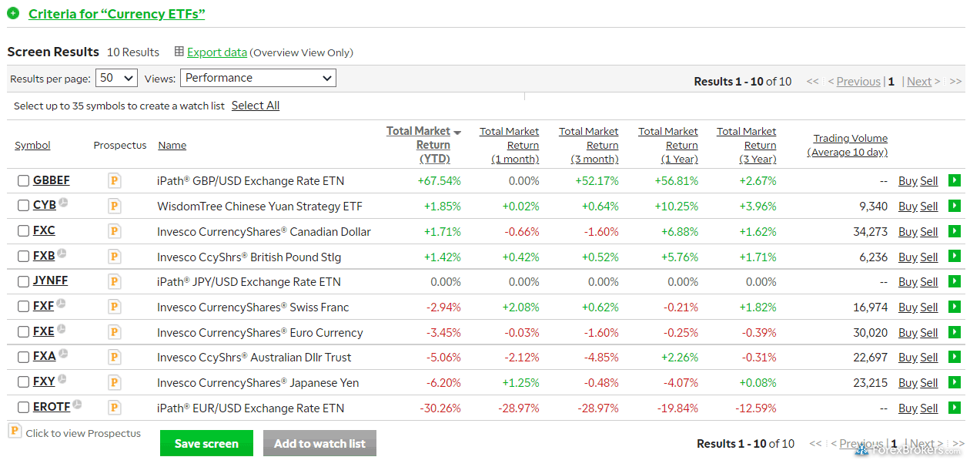Open Criteria for "Currency ETFs" link

click(116, 14)
